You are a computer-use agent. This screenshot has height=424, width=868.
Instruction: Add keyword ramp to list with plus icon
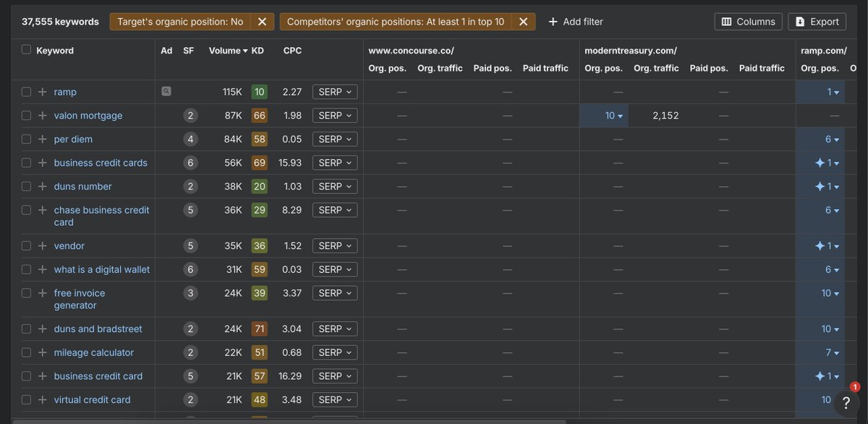[43, 92]
